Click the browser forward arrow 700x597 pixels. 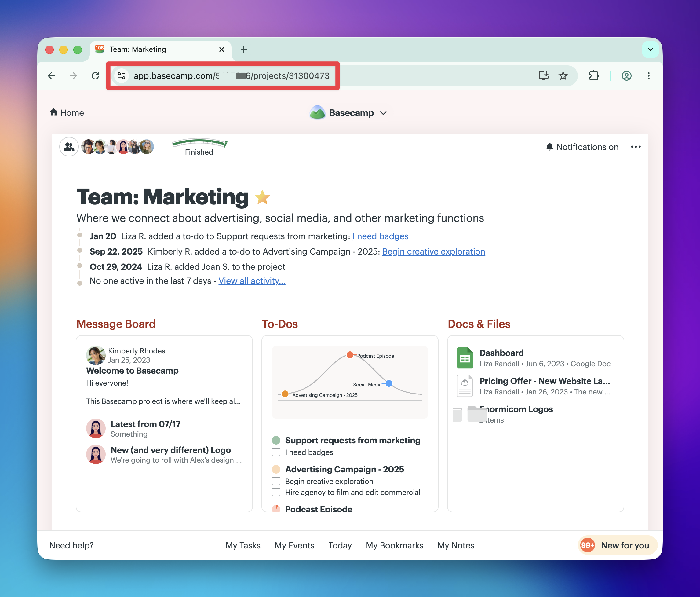click(x=73, y=76)
